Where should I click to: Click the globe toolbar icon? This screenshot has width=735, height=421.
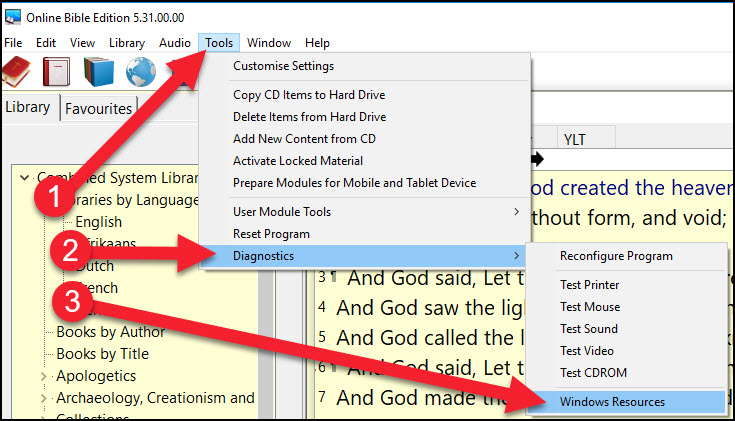tap(141, 72)
